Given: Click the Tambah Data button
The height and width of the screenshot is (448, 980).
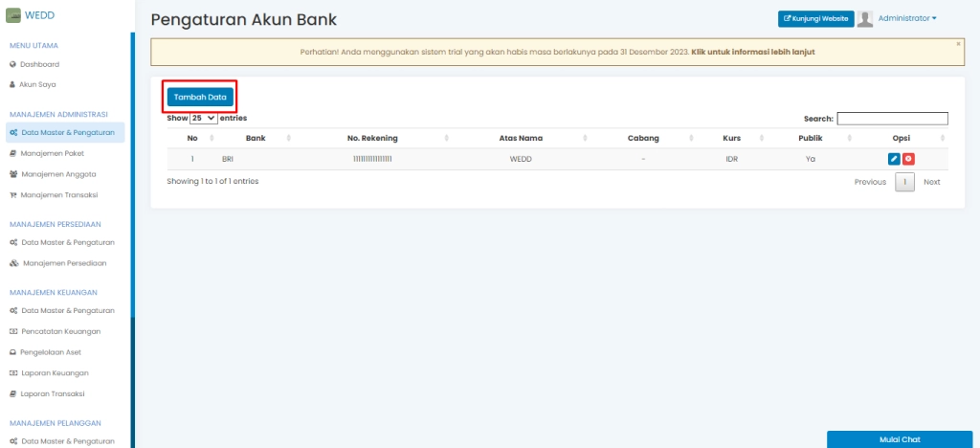Looking at the screenshot, I should click(199, 98).
